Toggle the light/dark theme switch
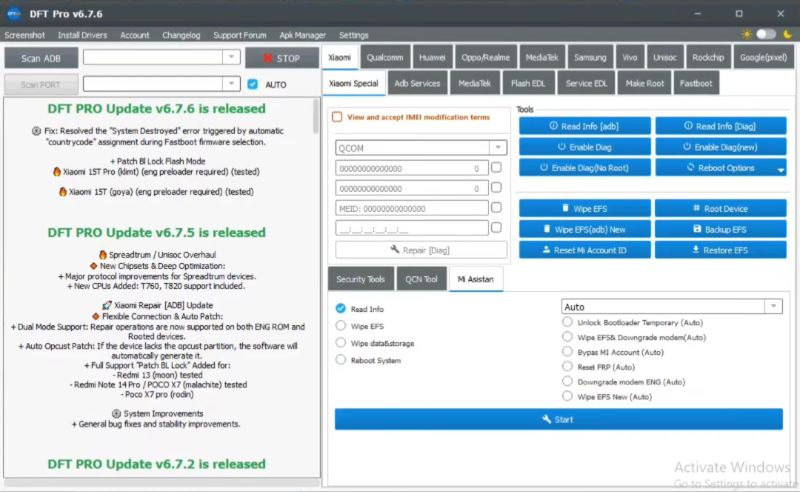Image resolution: width=800 pixels, height=492 pixels. coord(766,34)
